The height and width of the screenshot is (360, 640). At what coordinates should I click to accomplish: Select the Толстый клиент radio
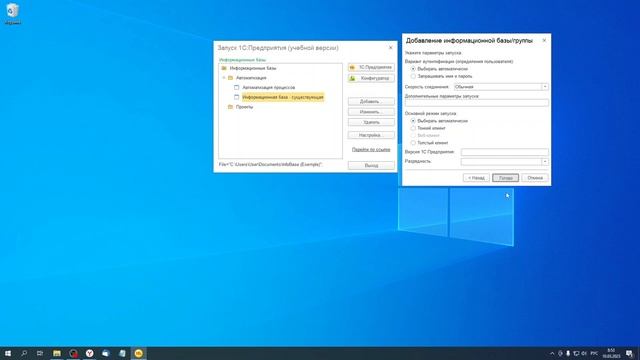413,143
